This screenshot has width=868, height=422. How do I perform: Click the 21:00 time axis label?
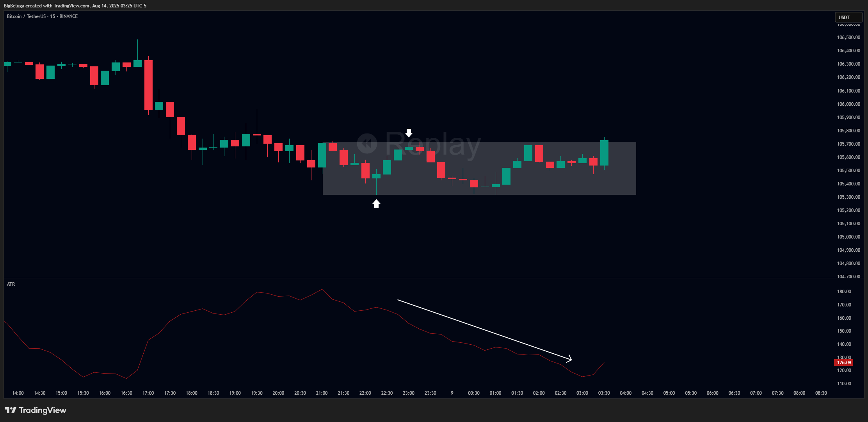[x=322, y=393]
